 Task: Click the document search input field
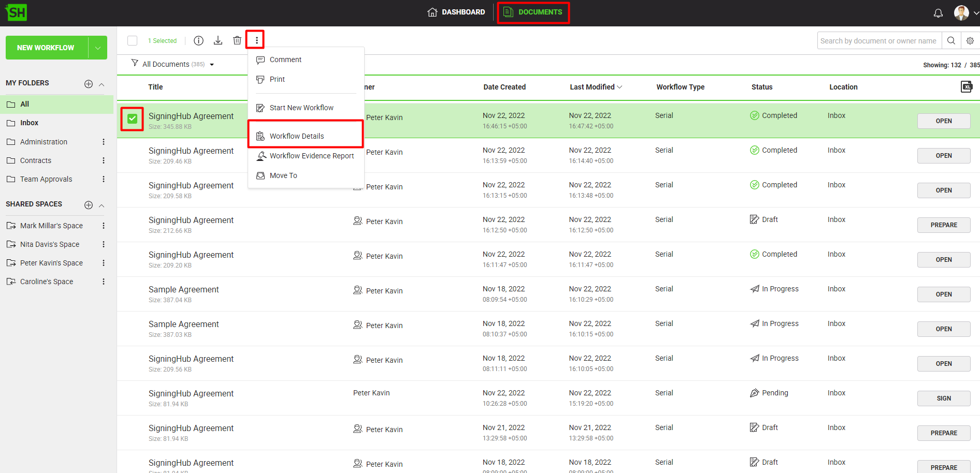point(878,40)
